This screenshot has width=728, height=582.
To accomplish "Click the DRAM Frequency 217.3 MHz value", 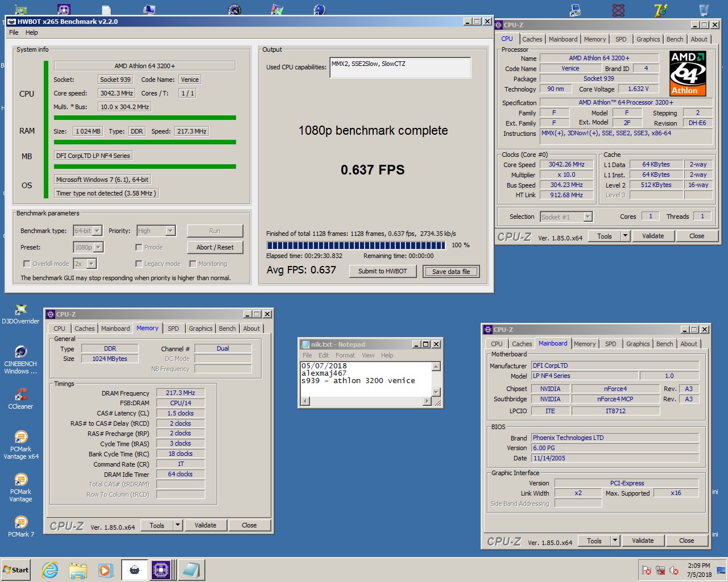I will tap(180, 393).
